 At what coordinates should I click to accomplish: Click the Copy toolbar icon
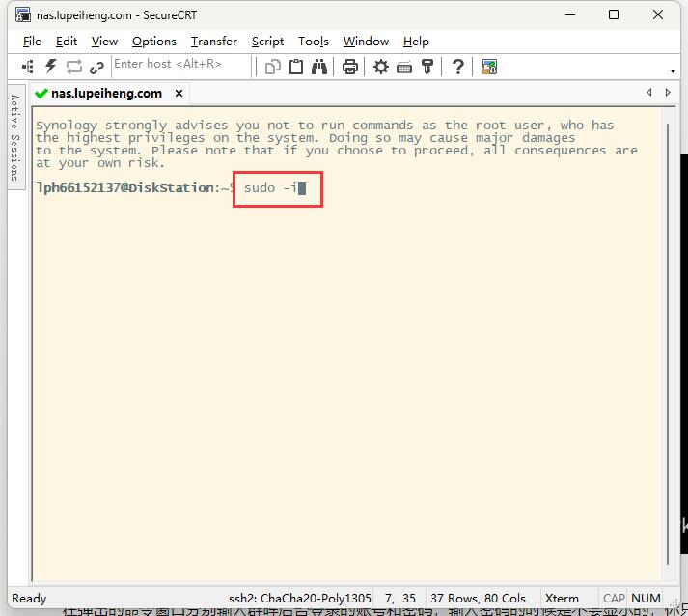[x=273, y=67]
